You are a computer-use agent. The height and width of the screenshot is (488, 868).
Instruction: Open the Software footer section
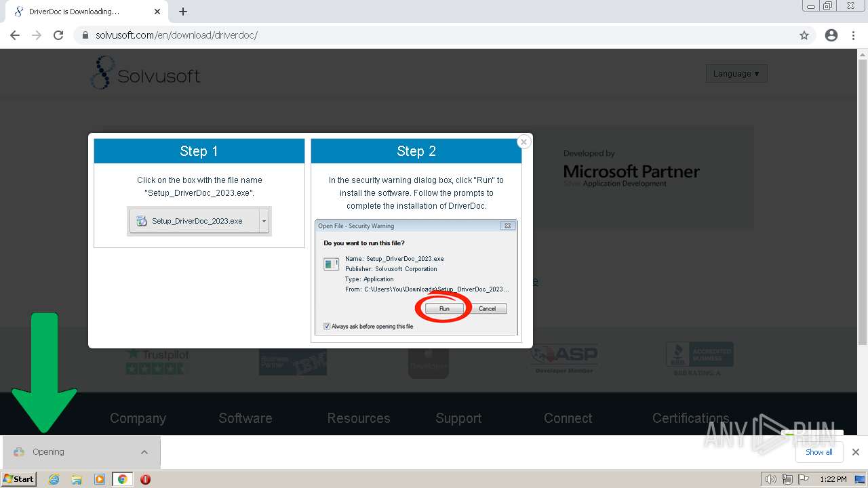coord(245,418)
